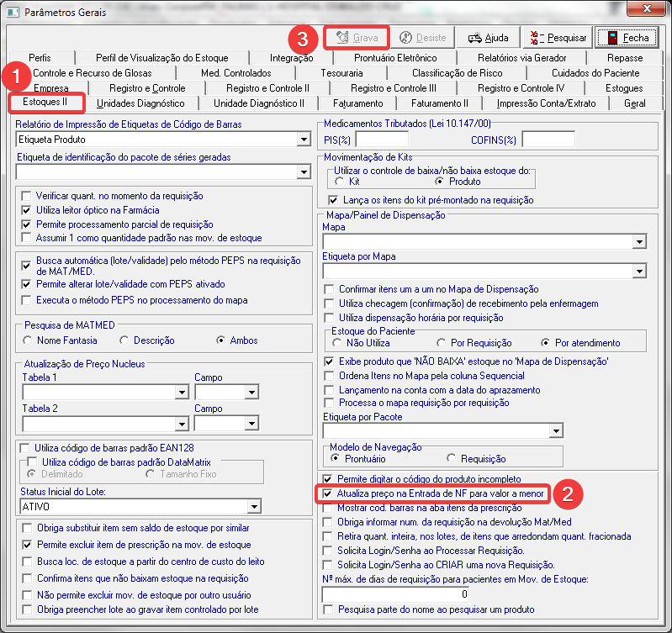Open the Estoques tab
This screenshot has height=633, width=672.
tap(624, 88)
